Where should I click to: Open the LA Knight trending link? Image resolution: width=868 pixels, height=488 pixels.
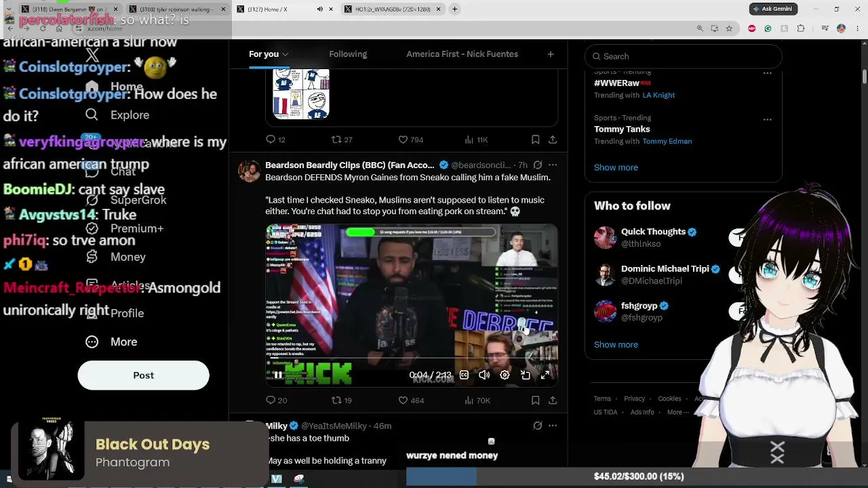click(658, 95)
